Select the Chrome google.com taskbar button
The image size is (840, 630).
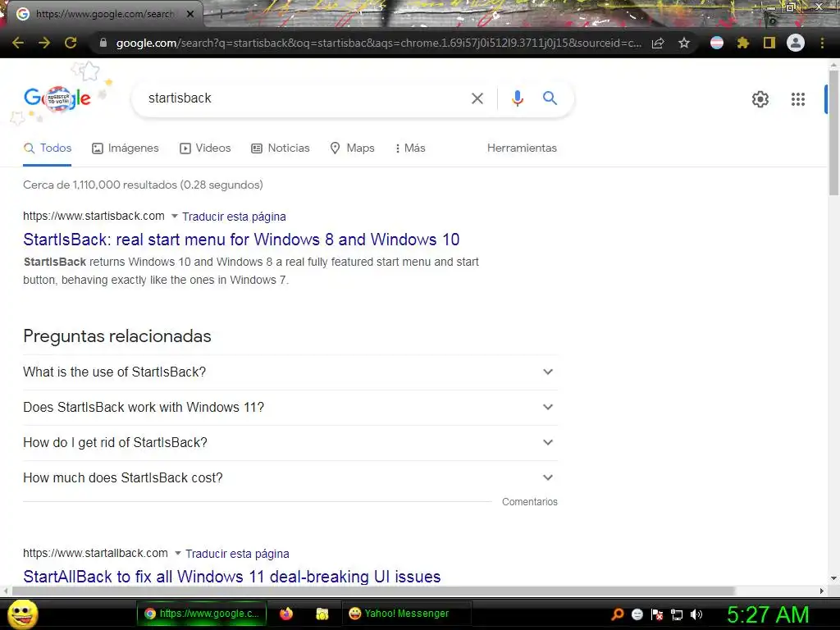202,614
